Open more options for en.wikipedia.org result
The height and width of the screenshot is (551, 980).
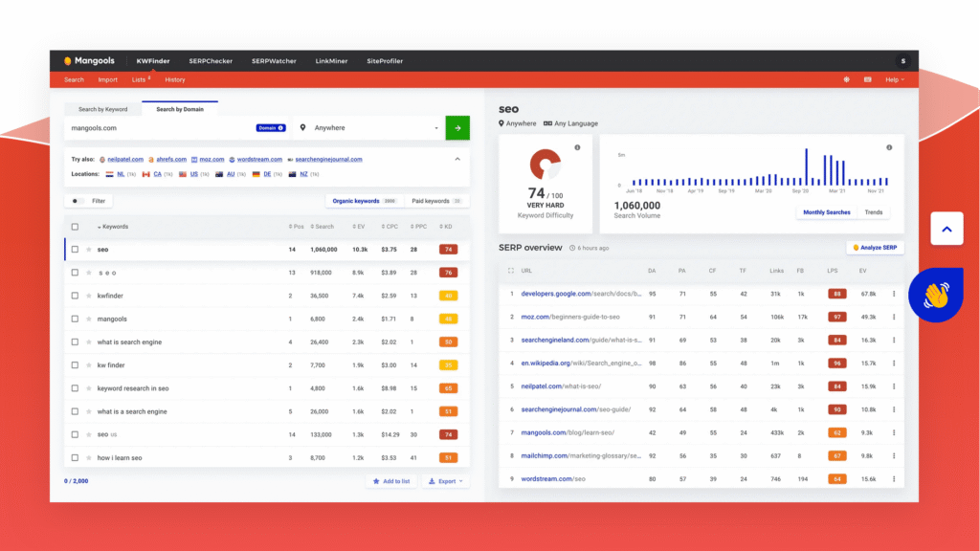click(x=894, y=363)
